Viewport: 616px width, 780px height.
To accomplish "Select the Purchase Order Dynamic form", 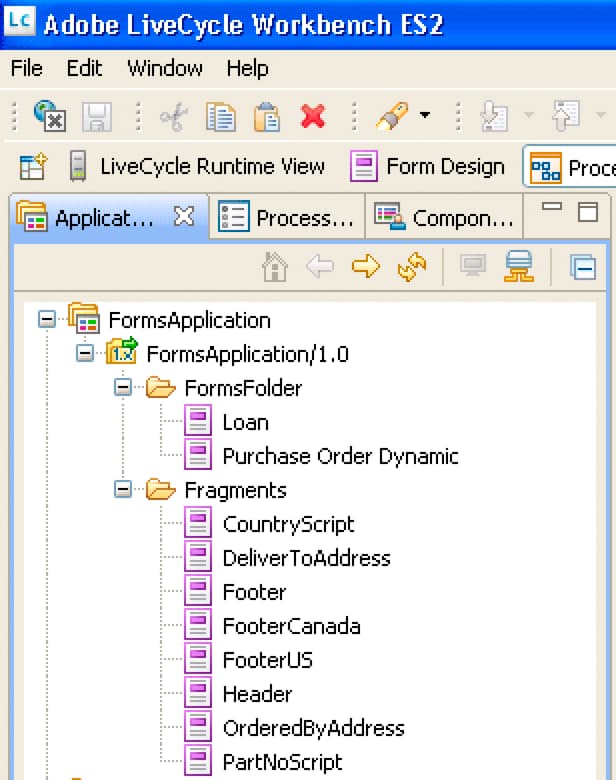I will (340, 456).
